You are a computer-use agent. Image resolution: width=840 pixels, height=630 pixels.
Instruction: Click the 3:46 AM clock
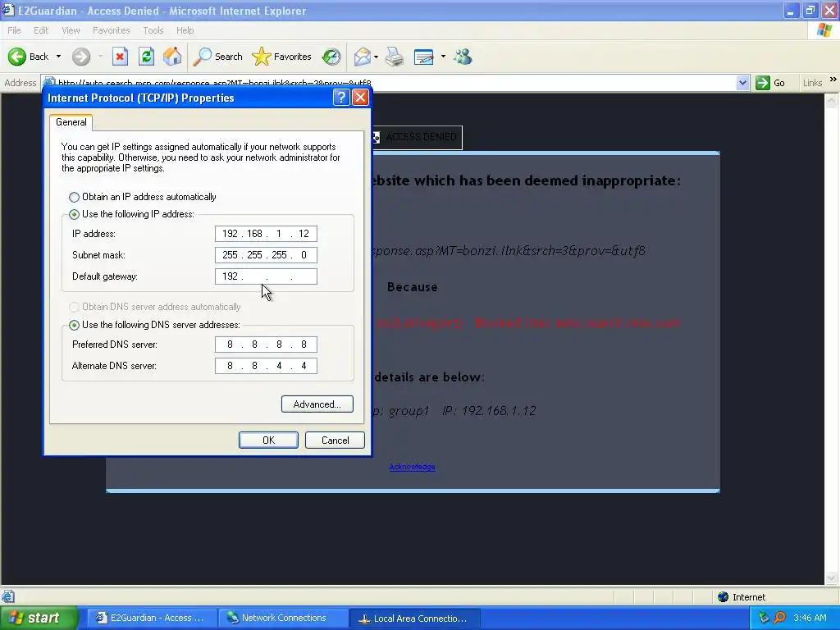click(810, 618)
